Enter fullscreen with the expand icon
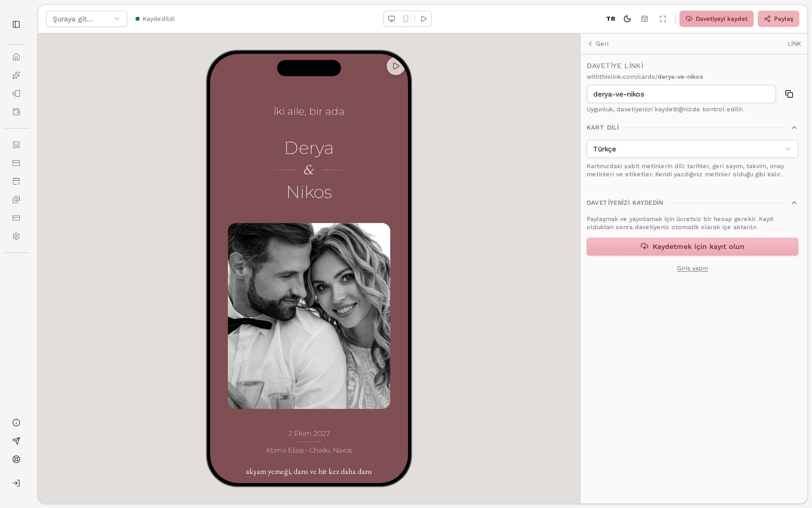 point(663,19)
